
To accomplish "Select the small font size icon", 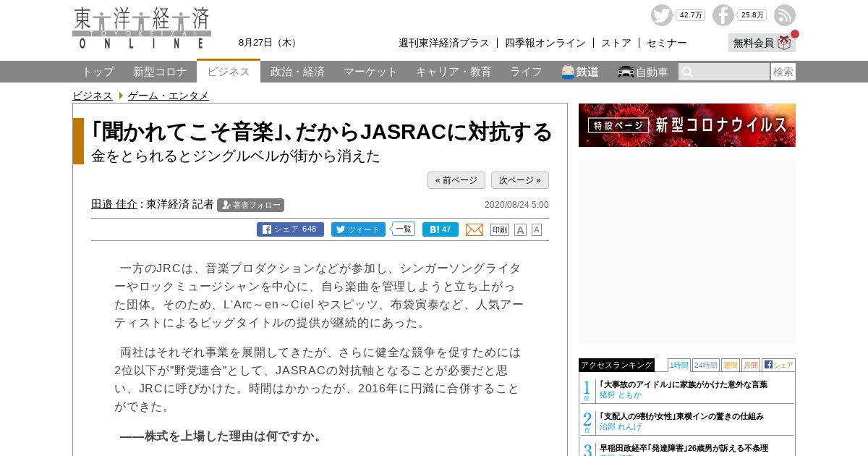I will coord(537,229).
